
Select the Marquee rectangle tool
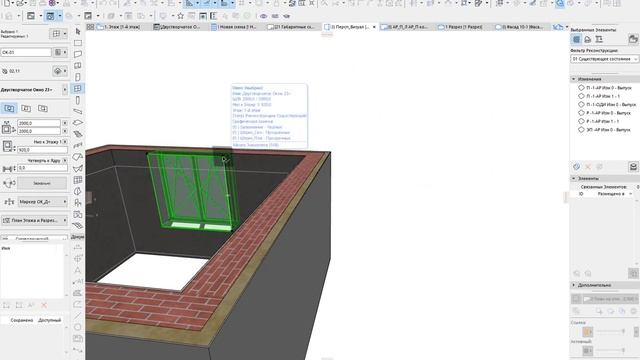pos(78,42)
